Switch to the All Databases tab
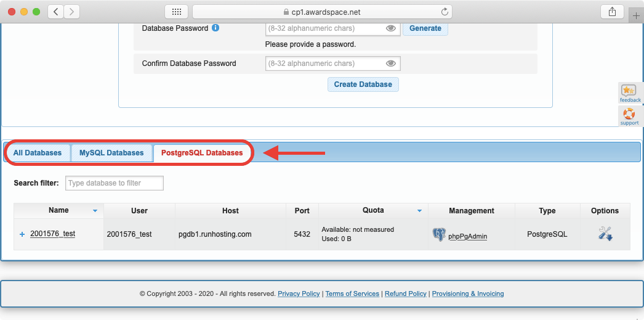The image size is (644, 320). coord(38,153)
